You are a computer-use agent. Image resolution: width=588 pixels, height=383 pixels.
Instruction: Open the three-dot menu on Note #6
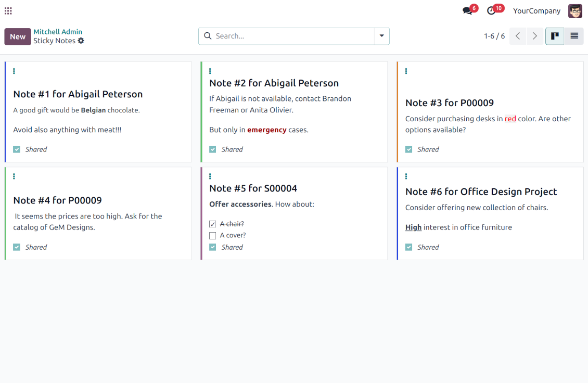(x=406, y=176)
